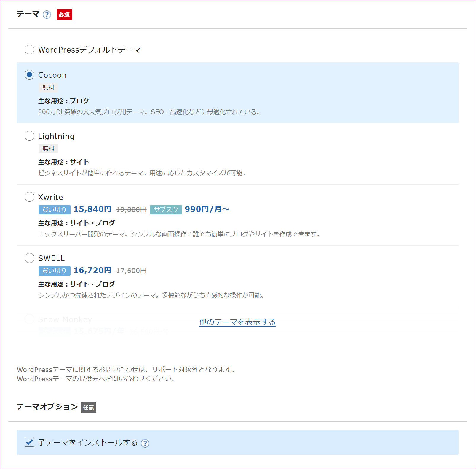The image size is (476, 469).
Task: Uncheck the 子テーマをインストールする checkbox
Action: click(29, 442)
